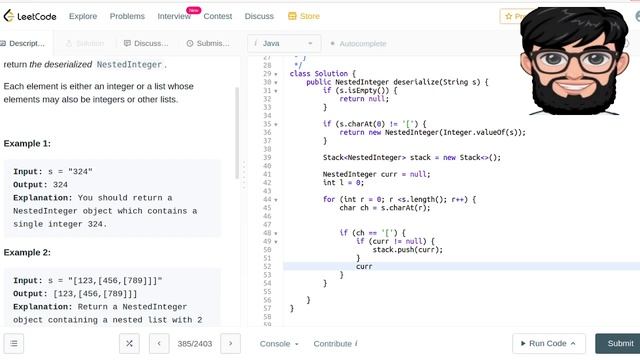The height and width of the screenshot is (360, 640).
Task: Open the Contribute link
Action: (336, 344)
